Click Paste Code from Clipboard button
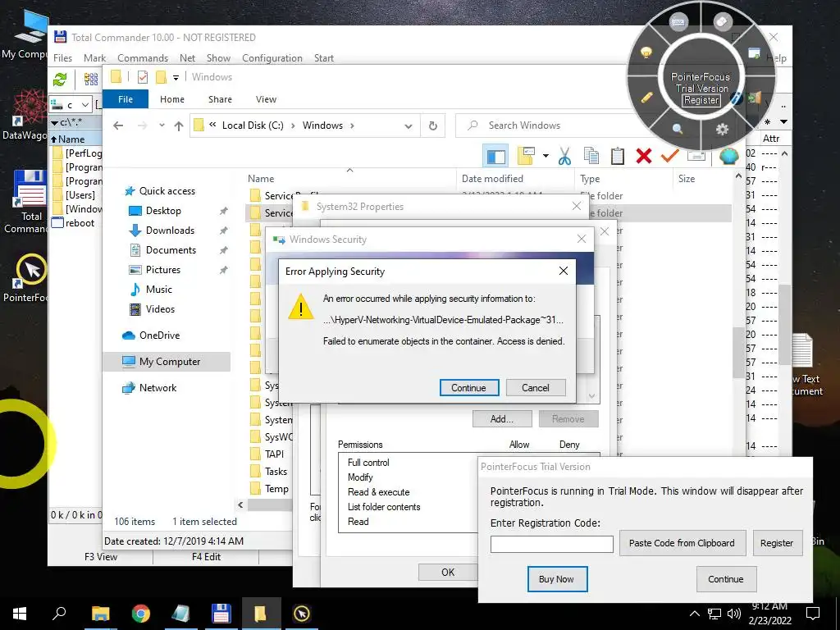The width and height of the screenshot is (840, 630). [682, 543]
